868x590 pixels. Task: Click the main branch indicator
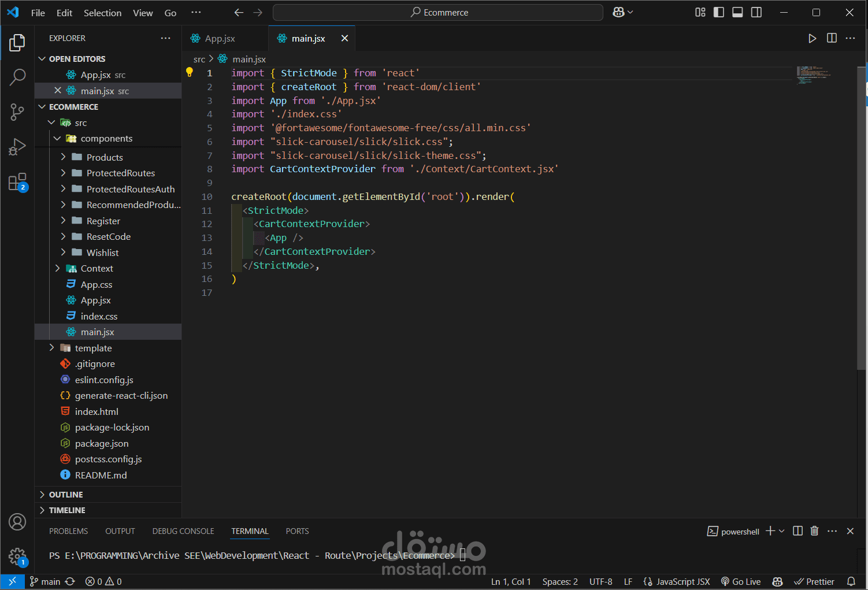click(x=45, y=582)
